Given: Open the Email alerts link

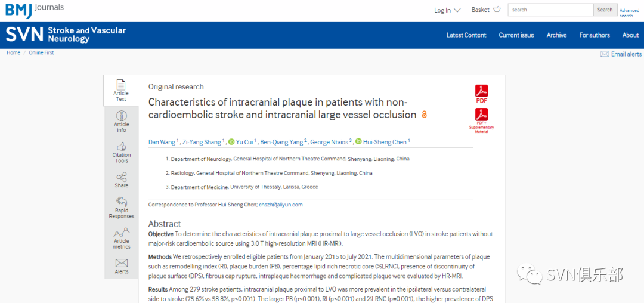Looking at the screenshot, I should [621, 54].
